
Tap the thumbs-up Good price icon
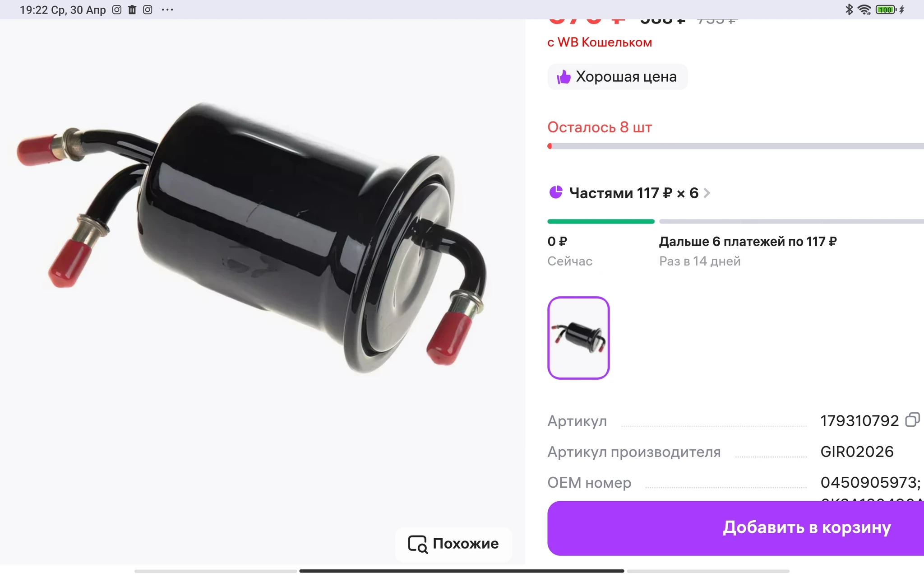coord(563,77)
